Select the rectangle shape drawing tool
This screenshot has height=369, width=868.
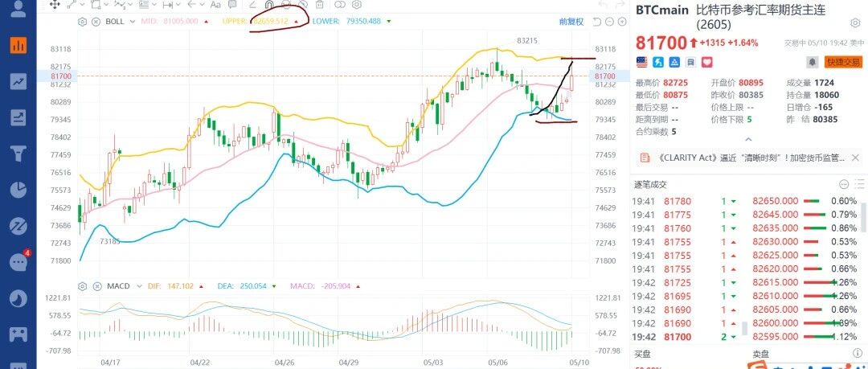tap(95, 5)
